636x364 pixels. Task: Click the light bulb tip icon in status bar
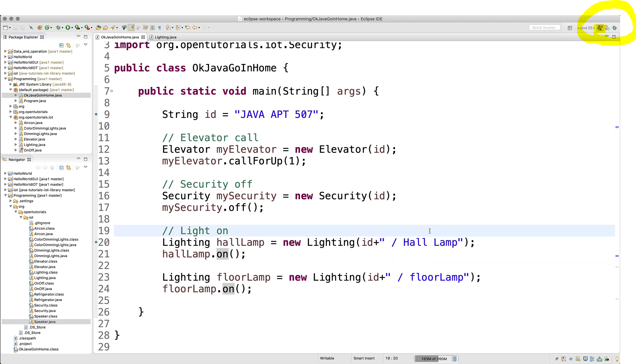(x=617, y=359)
